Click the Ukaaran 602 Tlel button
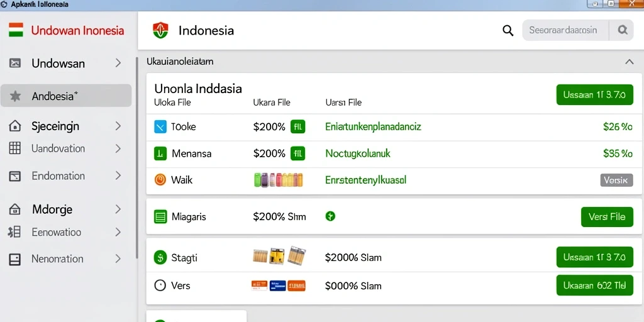 click(594, 286)
